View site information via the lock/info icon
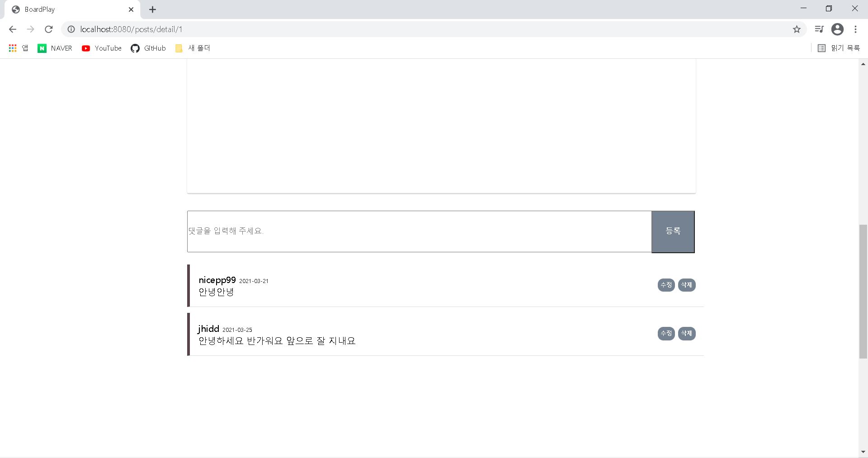 click(71, 29)
